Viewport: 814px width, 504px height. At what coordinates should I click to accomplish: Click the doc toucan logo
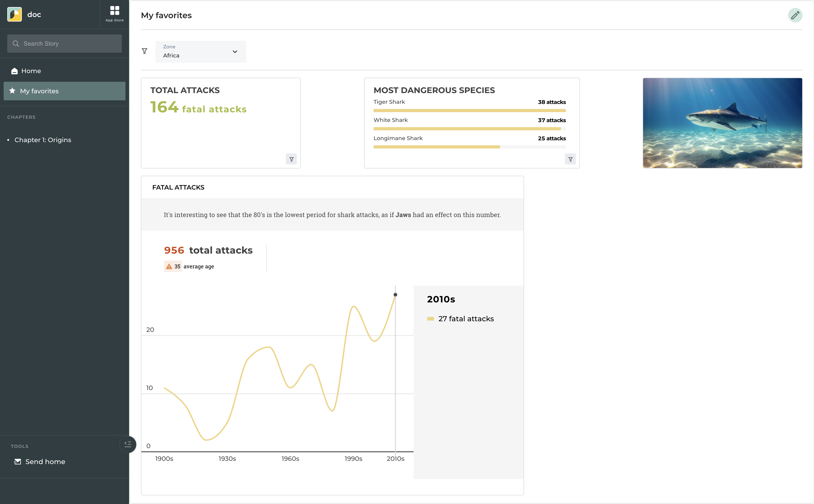pos(15,14)
